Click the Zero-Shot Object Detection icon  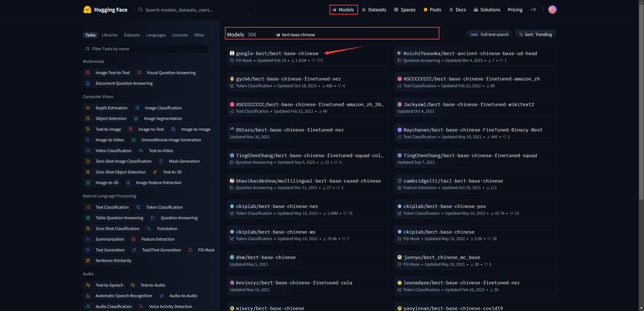click(88, 172)
